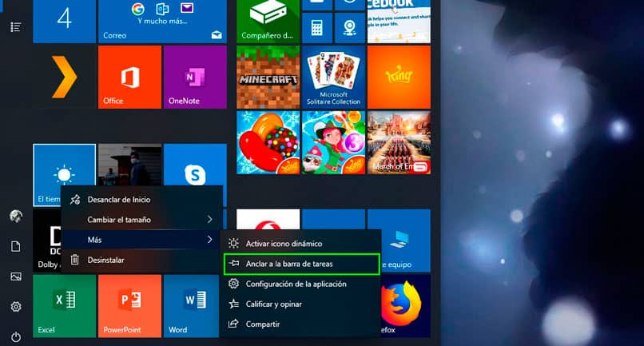Open Documents icon in Start sidebar
The image size is (644, 346).
click(16, 246)
